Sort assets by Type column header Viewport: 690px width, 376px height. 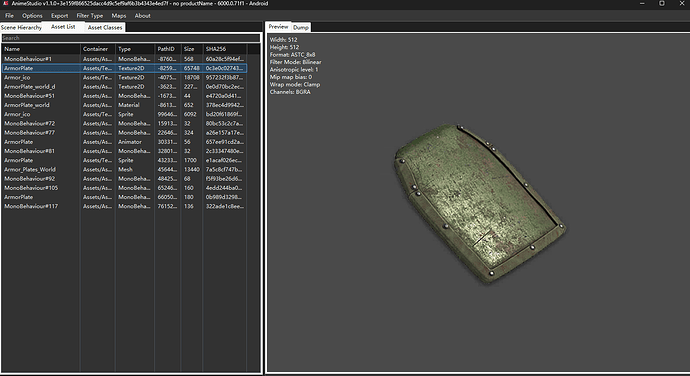(x=135, y=49)
